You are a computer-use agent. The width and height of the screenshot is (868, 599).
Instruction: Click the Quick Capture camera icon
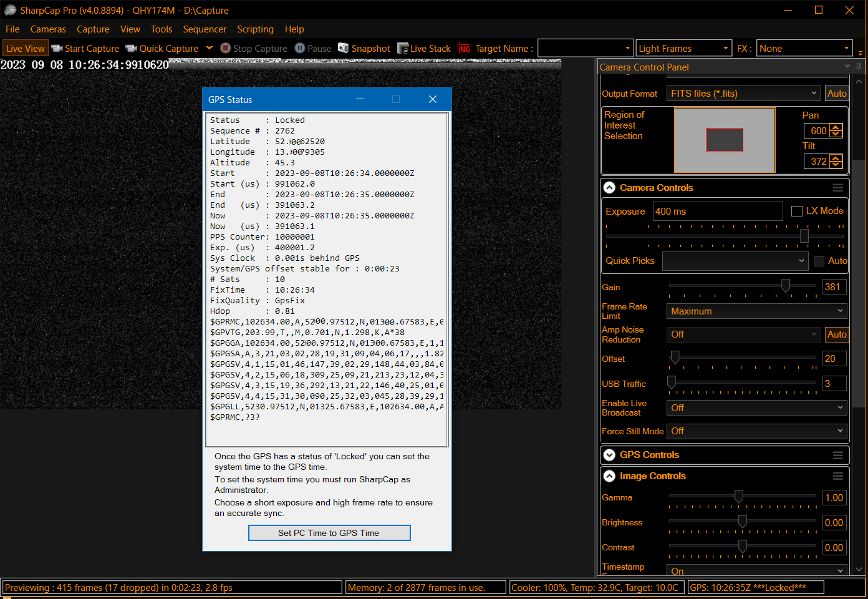[x=131, y=49]
